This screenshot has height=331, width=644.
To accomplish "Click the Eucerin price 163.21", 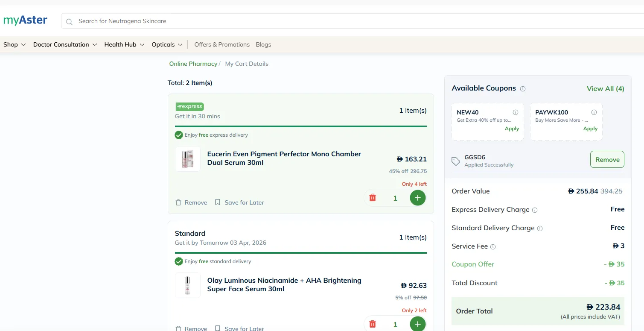I will pos(412,159).
